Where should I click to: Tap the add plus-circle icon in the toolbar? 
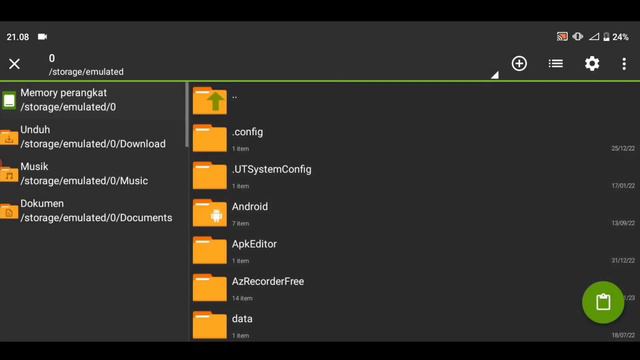point(519,63)
